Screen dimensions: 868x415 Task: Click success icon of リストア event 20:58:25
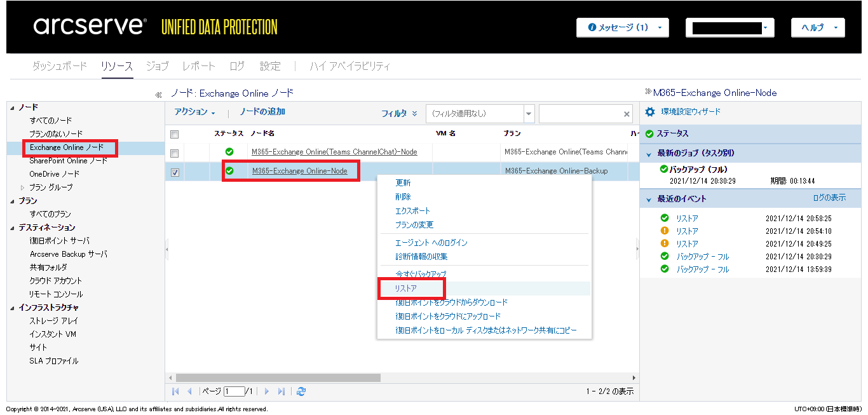coord(665,218)
